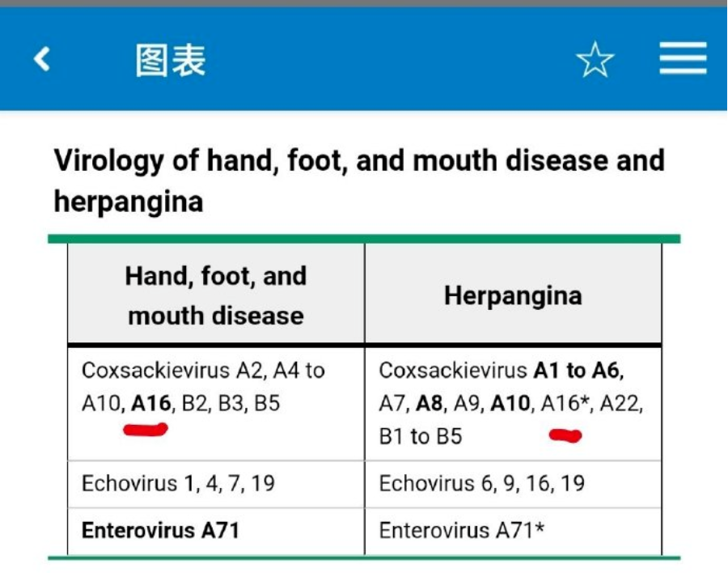Select Hand, foot, and mouth disease header
The image size is (728, 573).
[x=216, y=295]
